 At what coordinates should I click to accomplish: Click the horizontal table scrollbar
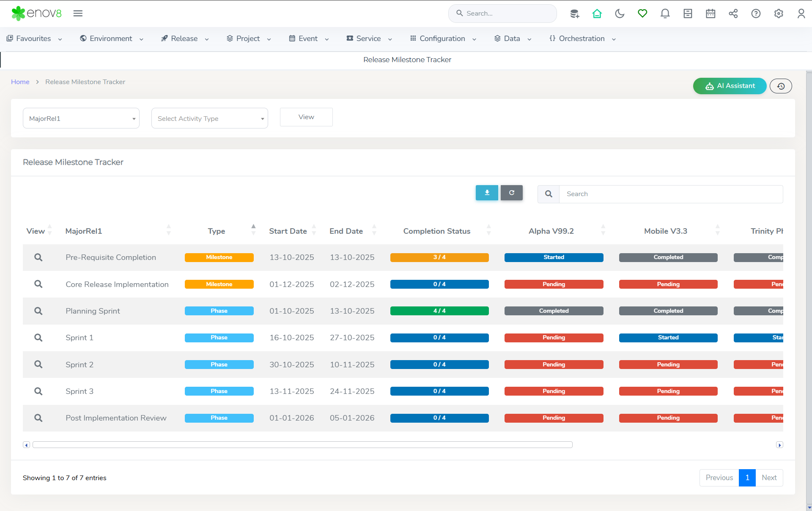coord(302,445)
